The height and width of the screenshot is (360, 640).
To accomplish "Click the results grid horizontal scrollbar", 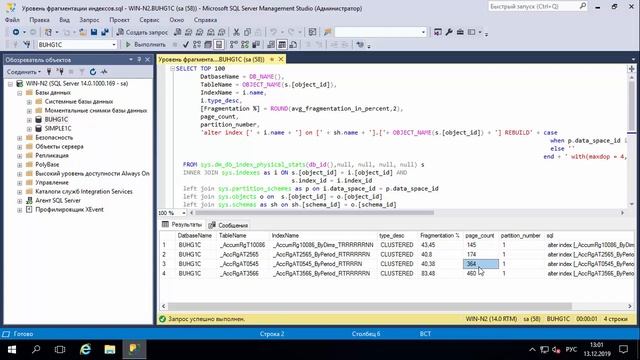I will tap(370, 306).
